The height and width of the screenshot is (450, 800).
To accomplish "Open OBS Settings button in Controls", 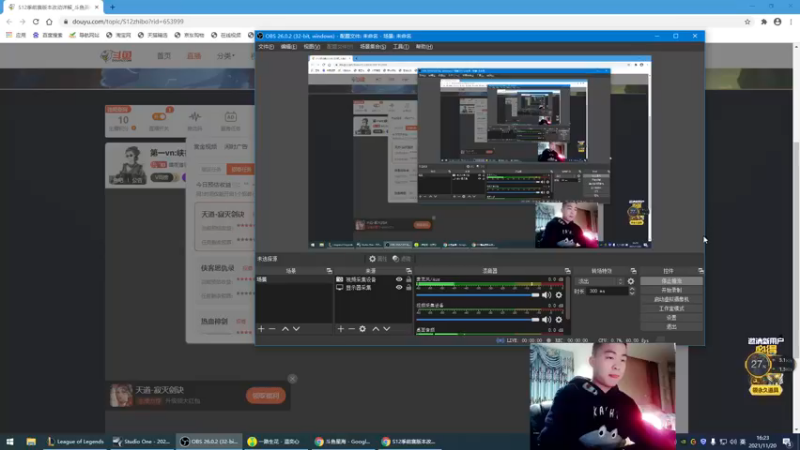I will pos(671,318).
